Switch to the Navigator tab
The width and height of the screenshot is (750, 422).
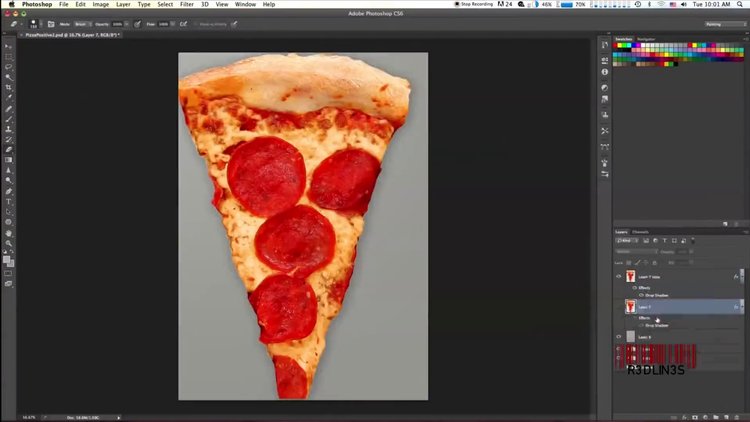click(x=646, y=39)
